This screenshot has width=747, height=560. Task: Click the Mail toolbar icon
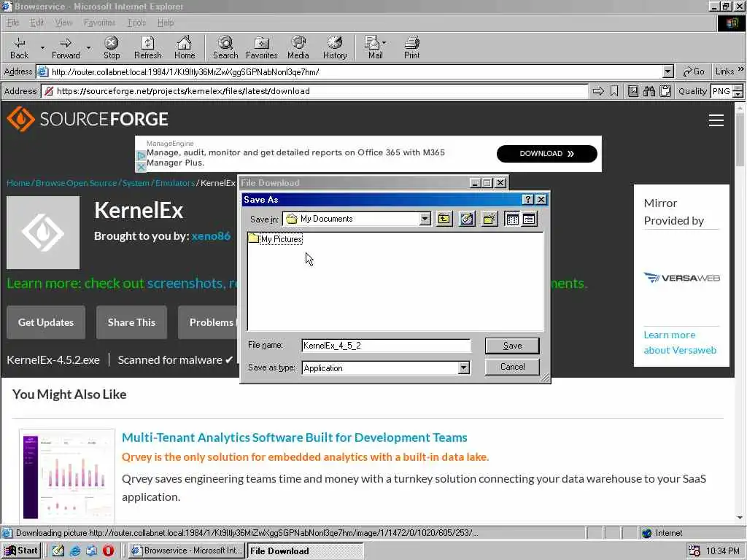tap(373, 47)
